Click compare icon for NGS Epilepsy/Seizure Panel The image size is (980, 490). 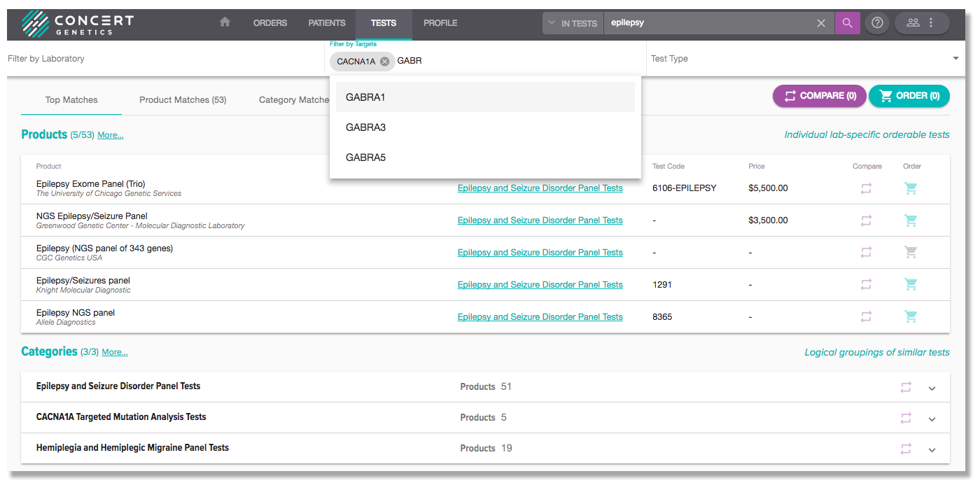tap(866, 220)
